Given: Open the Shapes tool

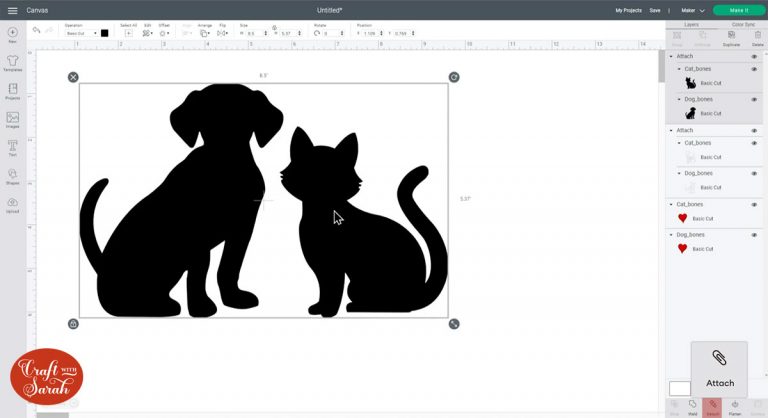Looking at the screenshot, I should 12,175.
